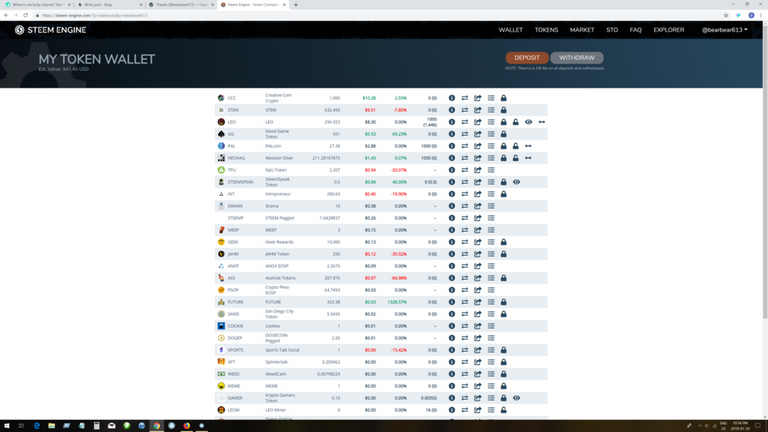Click the unstake open-lock icon for LEOM
This screenshot has width=768, height=432.
click(504, 410)
